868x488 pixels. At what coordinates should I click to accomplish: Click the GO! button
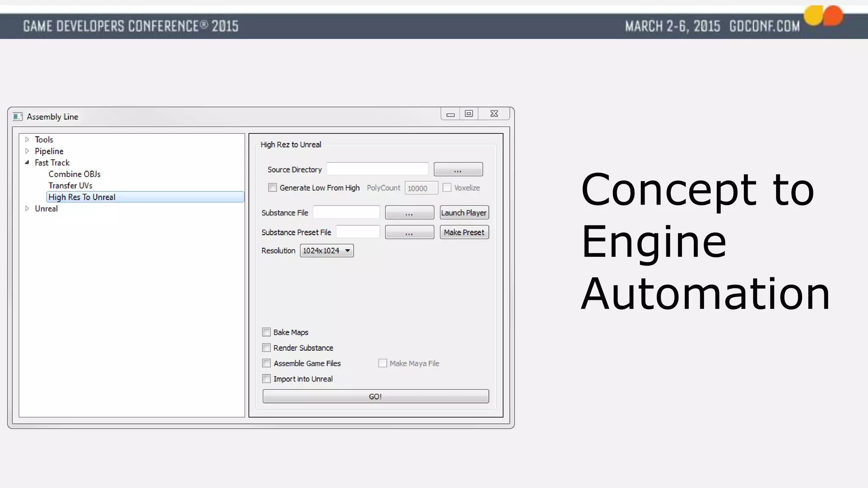[x=376, y=396]
